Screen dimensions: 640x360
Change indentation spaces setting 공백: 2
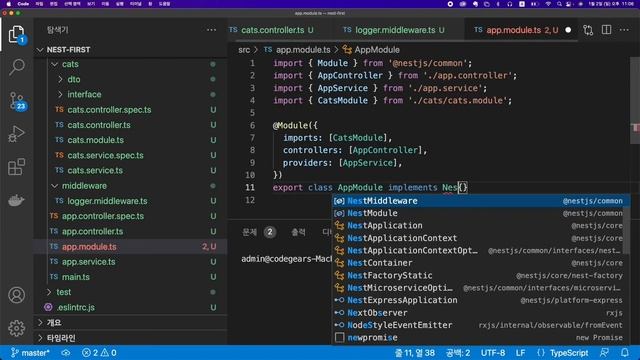pyautogui.click(x=458, y=353)
